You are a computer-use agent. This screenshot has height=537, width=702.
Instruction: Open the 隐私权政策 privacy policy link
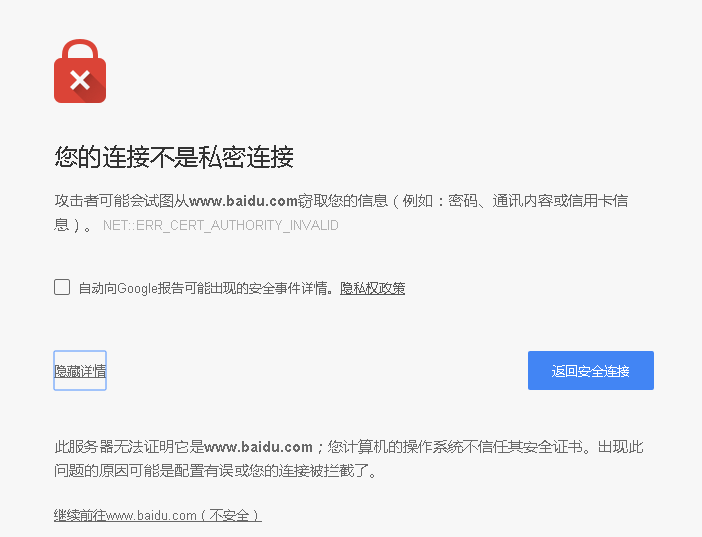(x=372, y=288)
